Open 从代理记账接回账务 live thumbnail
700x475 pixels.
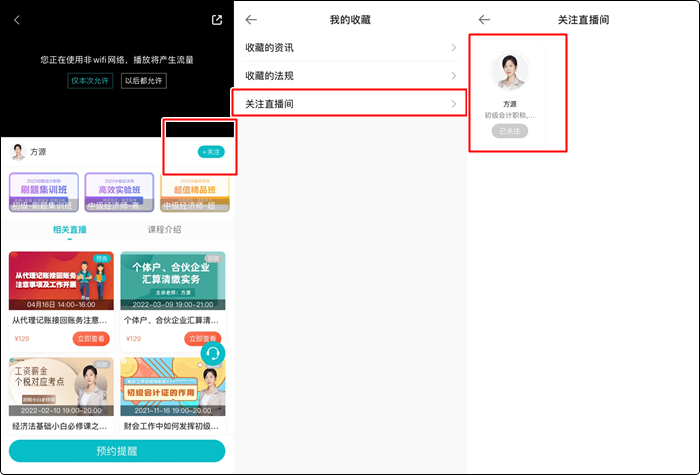pos(61,280)
